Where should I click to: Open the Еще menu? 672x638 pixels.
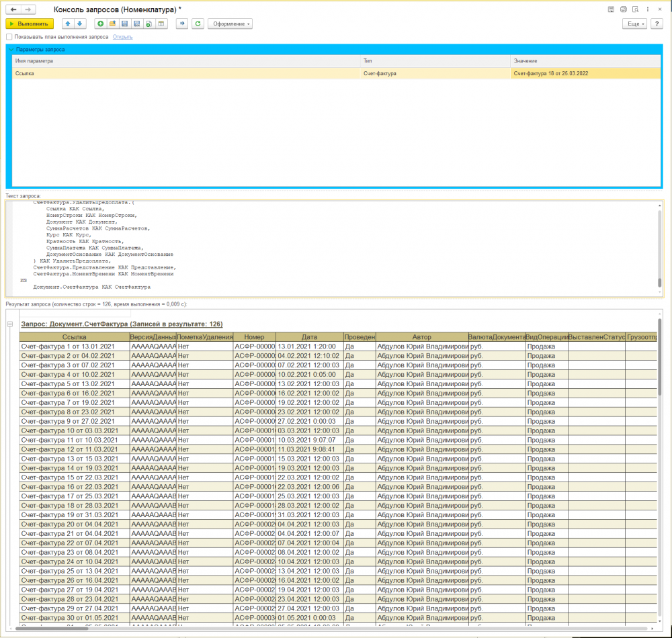click(x=634, y=24)
